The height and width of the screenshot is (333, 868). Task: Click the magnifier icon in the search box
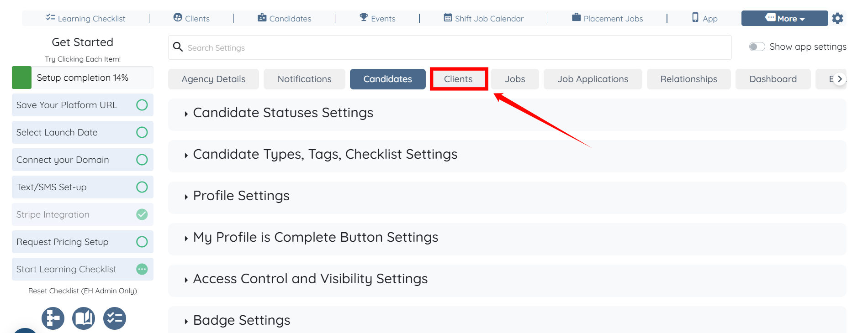point(178,47)
